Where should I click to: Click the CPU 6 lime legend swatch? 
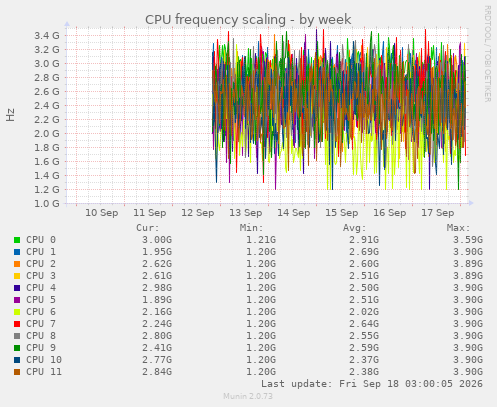[x=17, y=312]
